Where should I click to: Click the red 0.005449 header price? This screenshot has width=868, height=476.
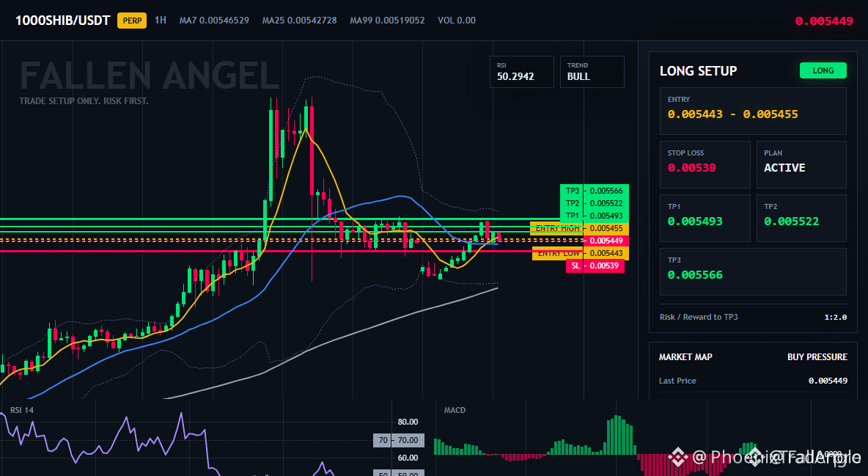click(x=824, y=21)
